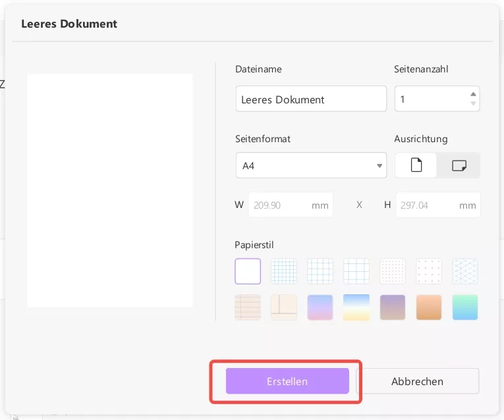The height and width of the screenshot is (420, 504).
Task: Click the Dateiname text field
Action: [311, 99]
